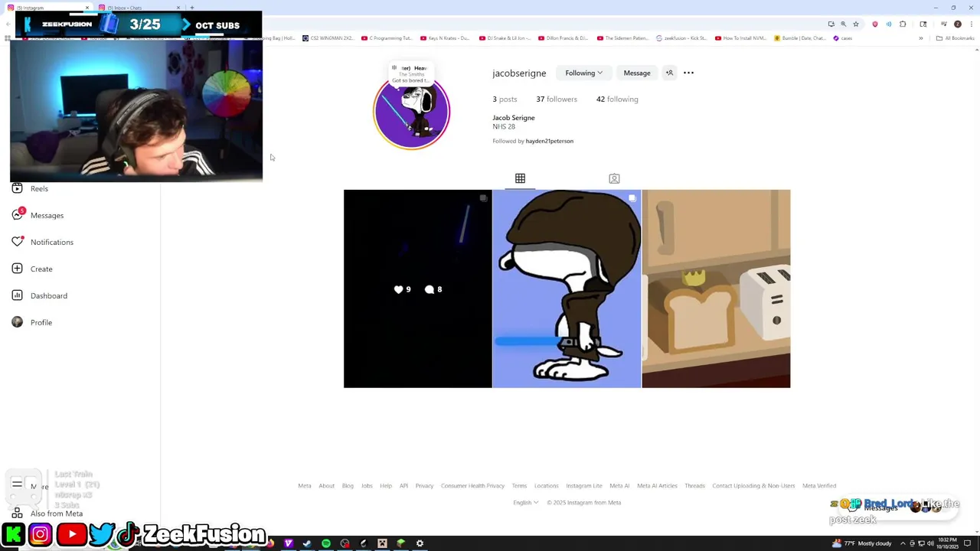
Task: Go to your Profile in sidebar
Action: click(x=32, y=322)
